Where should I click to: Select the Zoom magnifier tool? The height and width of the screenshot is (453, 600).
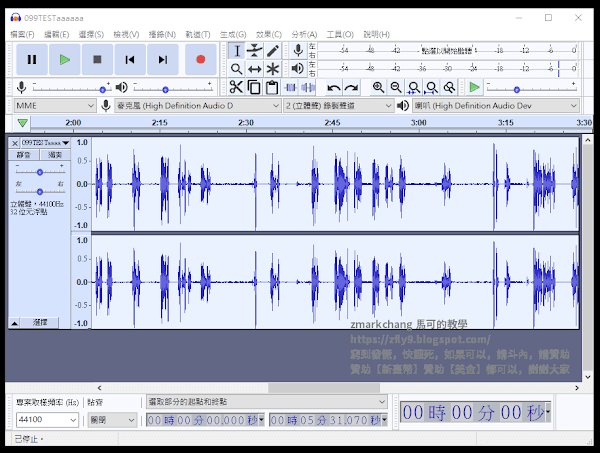point(237,69)
